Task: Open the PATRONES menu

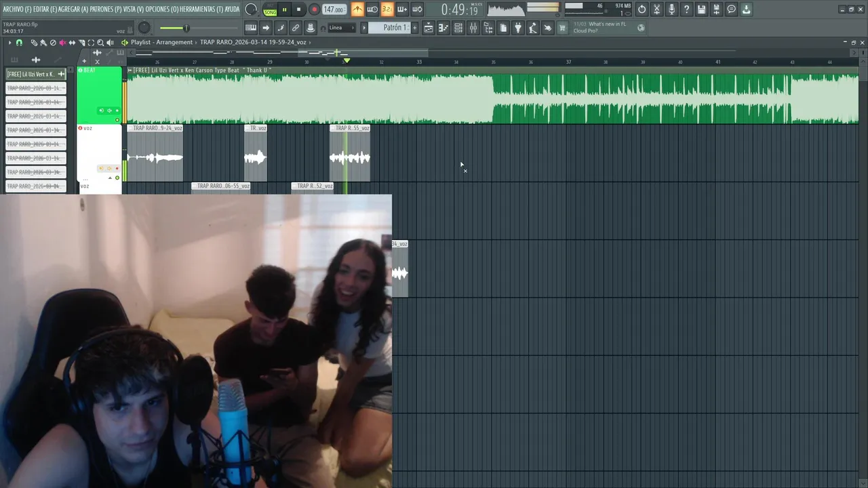Action: click(106, 9)
